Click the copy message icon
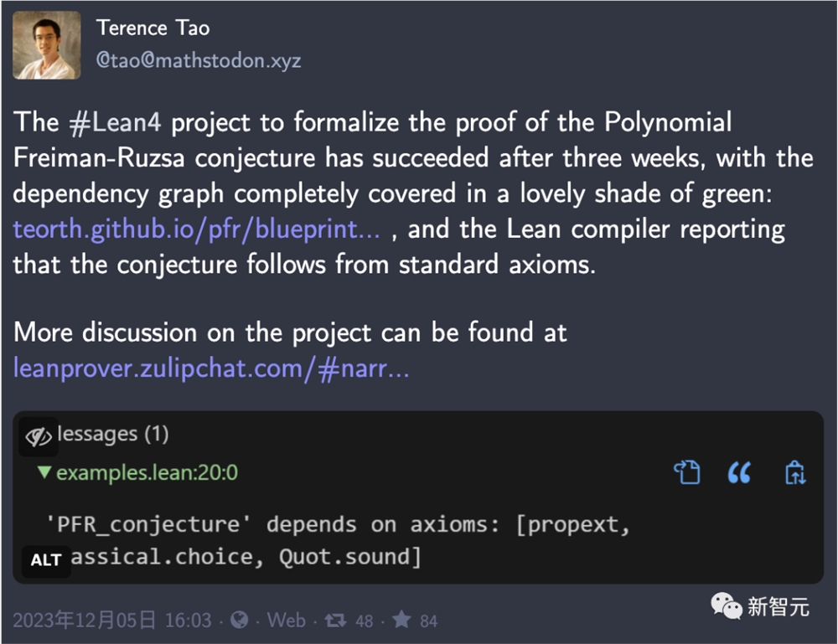This screenshot has width=838, height=644. tap(687, 472)
